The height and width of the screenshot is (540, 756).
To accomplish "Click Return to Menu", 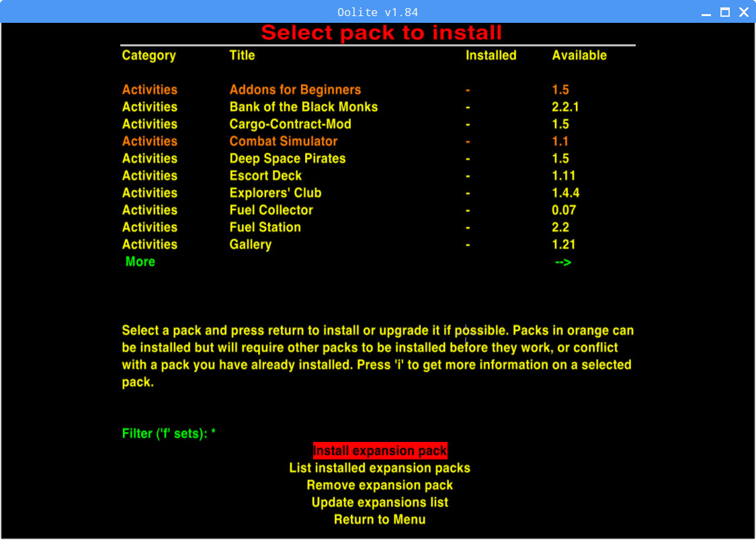I will 380,520.
